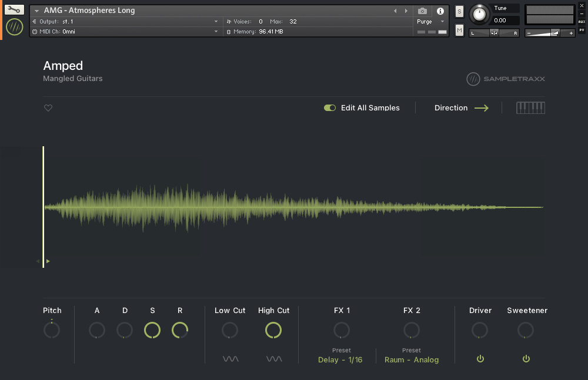Click the Release R knob
This screenshot has height=380, width=588.
(x=180, y=330)
